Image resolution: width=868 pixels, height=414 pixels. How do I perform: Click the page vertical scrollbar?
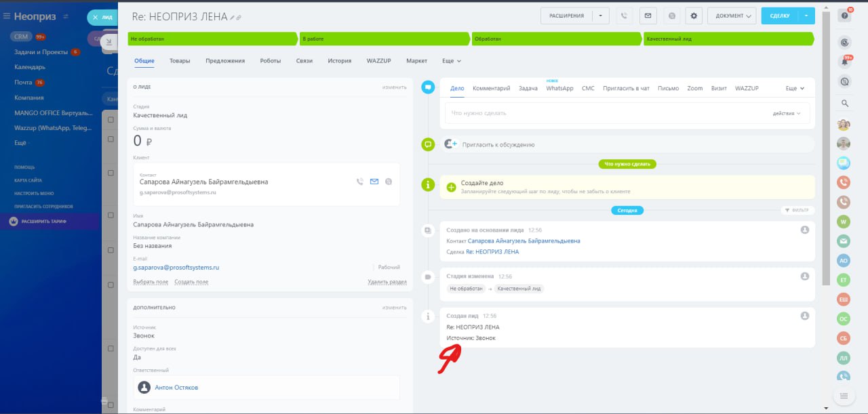click(x=825, y=149)
